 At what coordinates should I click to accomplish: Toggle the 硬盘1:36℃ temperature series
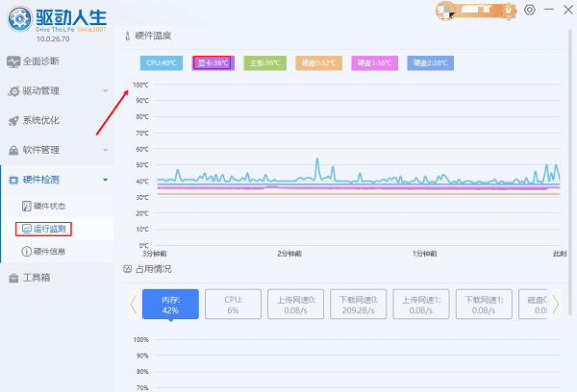375,62
